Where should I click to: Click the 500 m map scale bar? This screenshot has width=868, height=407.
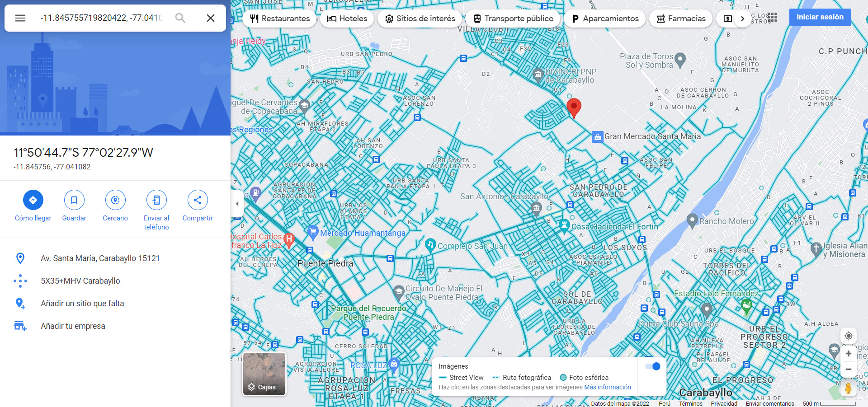(829, 404)
